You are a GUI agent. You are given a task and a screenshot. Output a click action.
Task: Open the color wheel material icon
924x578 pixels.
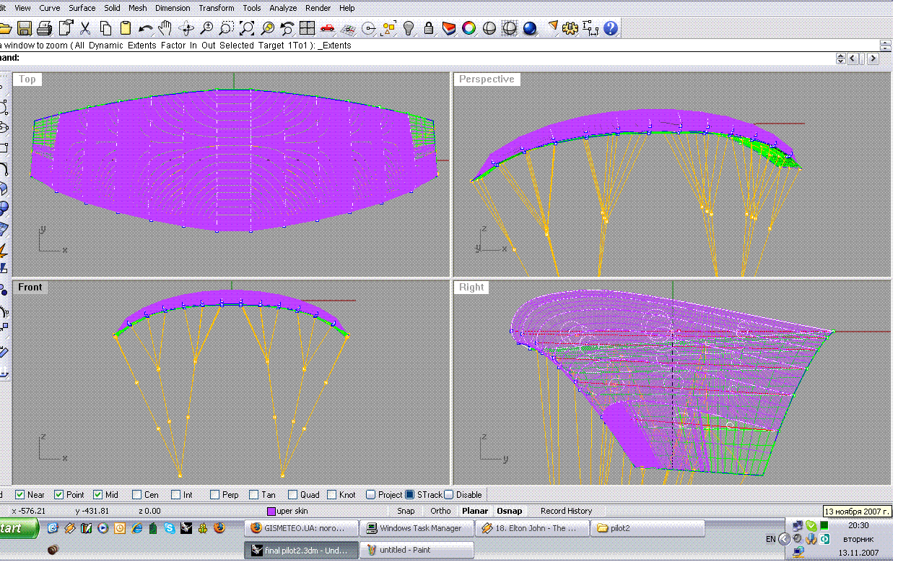[x=469, y=29]
